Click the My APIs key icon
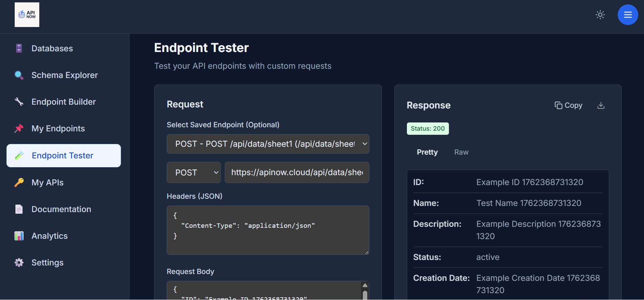This screenshot has height=300, width=644. [19, 182]
